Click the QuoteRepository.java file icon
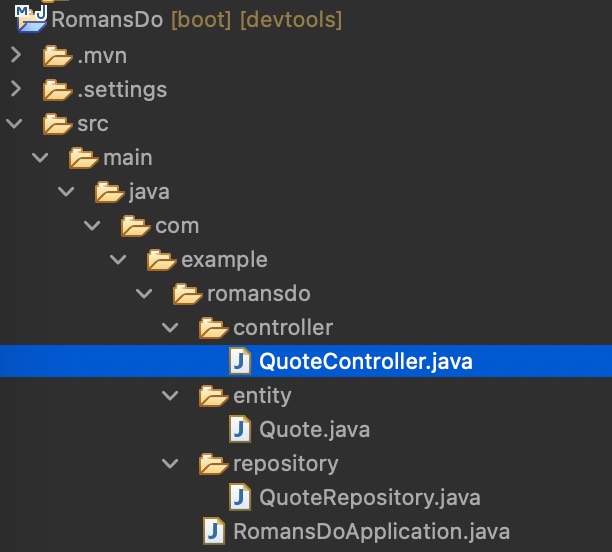 click(240, 497)
